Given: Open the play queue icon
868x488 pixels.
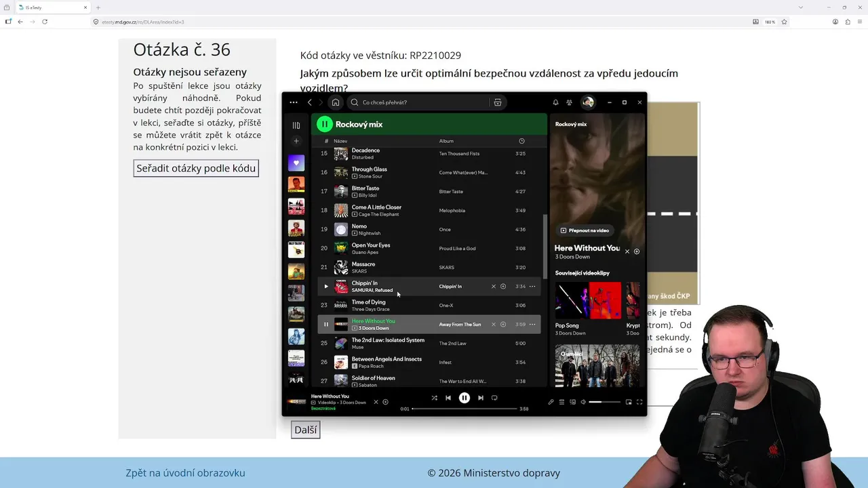Looking at the screenshot, I should (561, 402).
